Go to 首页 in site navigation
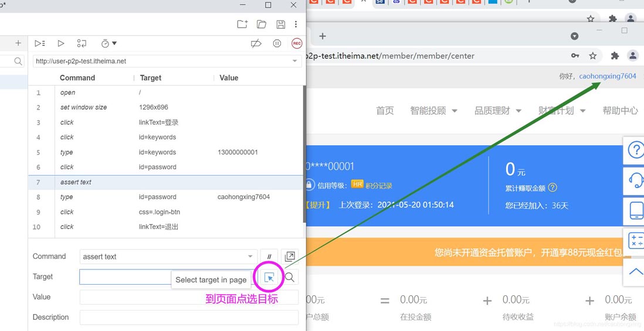This screenshot has width=644, height=331. (385, 110)
